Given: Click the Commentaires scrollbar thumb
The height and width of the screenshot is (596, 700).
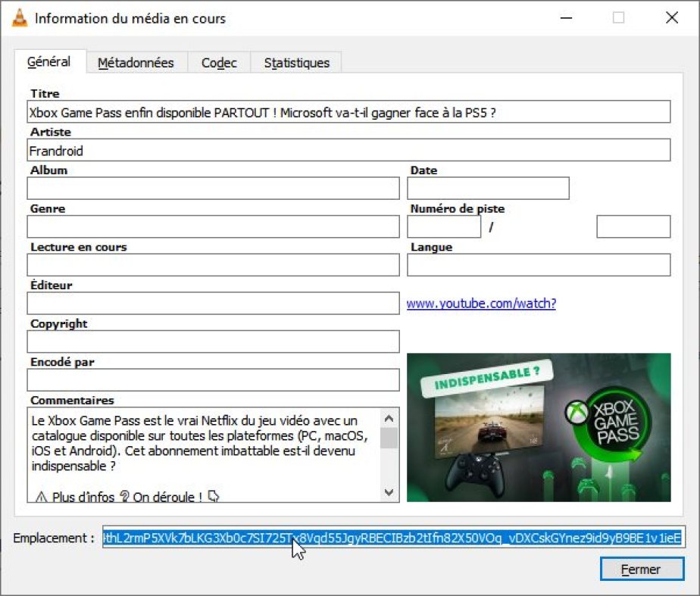Looking at the screenshot, I should (389, 438).
